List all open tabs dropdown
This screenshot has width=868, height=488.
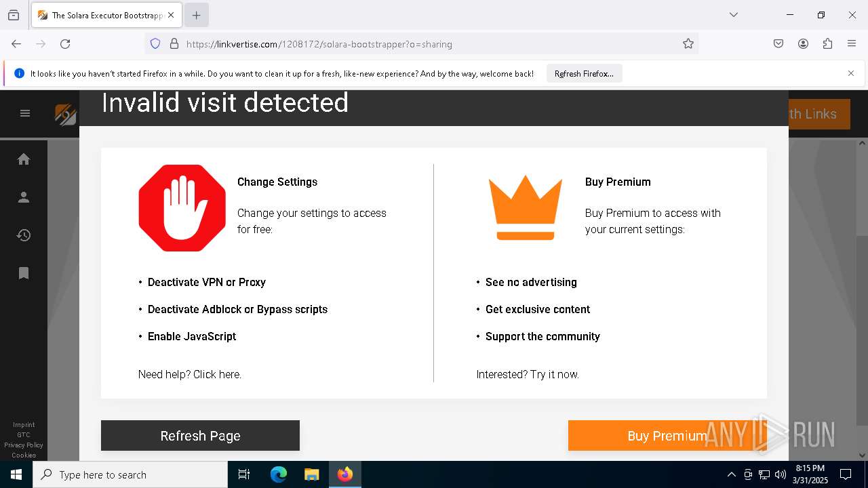734,15
